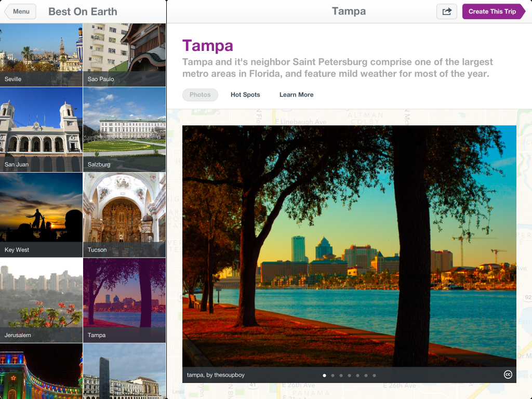This screenshot has height=399, width=532.
Task: Select the Tucson destination thumbnail
Action: [x=124, y=216]
